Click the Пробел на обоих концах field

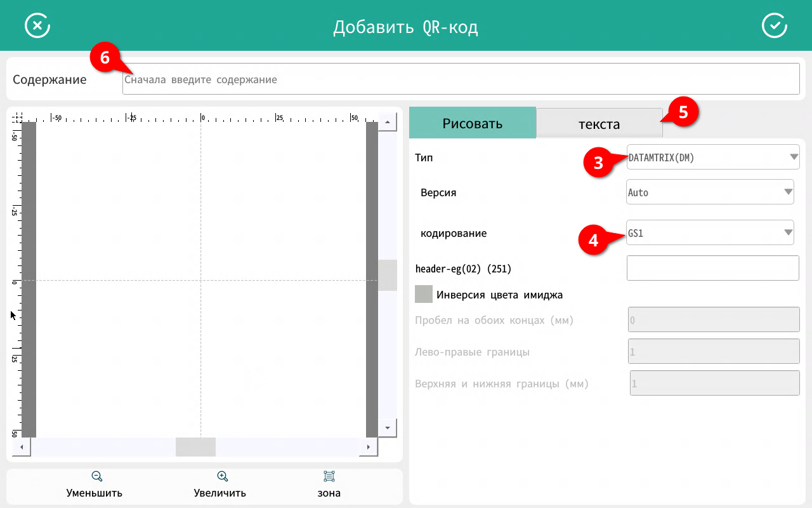[713, 320]
